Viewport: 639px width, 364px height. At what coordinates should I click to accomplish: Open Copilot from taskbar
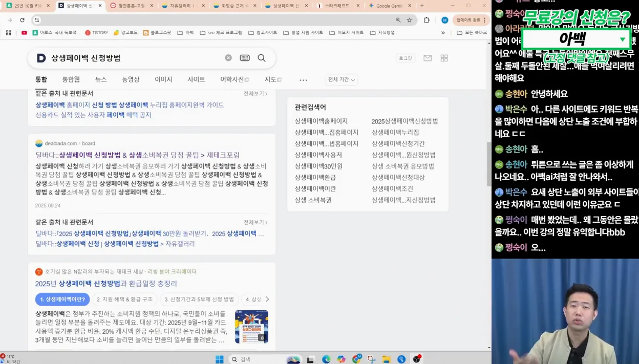342,359
